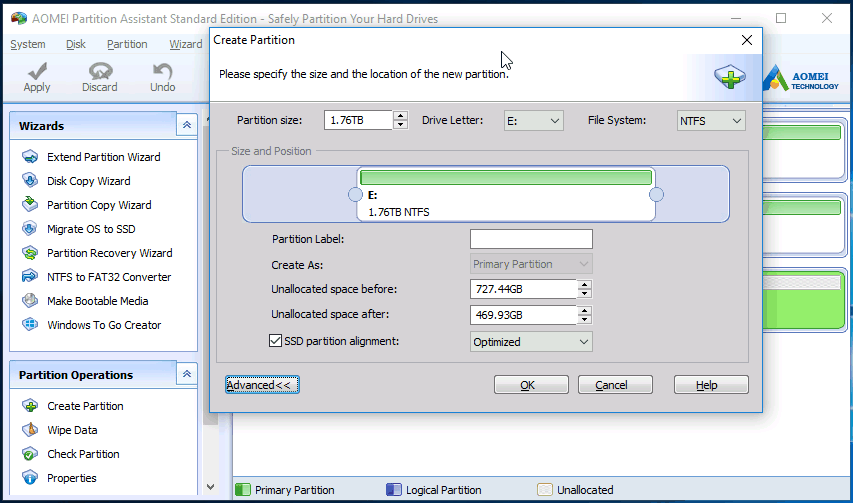Image resolution: width=853 pixels, height=503 pixels.
Task: Launch Partition Copy Wizard icon
Action: pos(30,205)
